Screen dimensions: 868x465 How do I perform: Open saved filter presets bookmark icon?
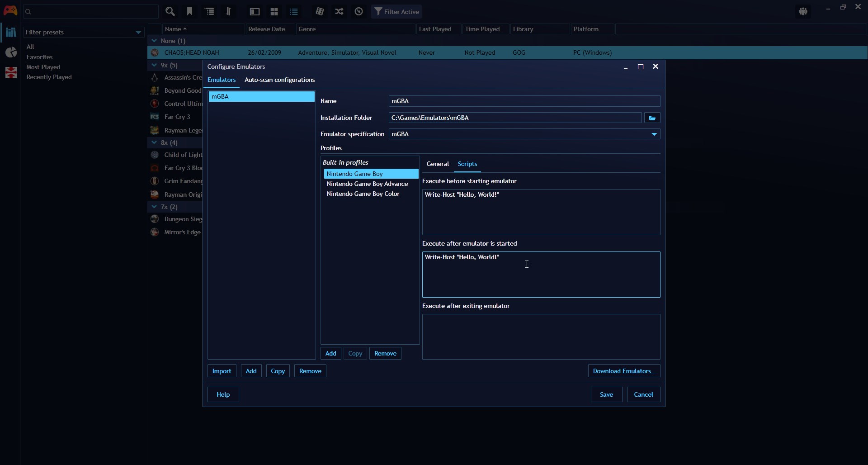coord(190,11)
